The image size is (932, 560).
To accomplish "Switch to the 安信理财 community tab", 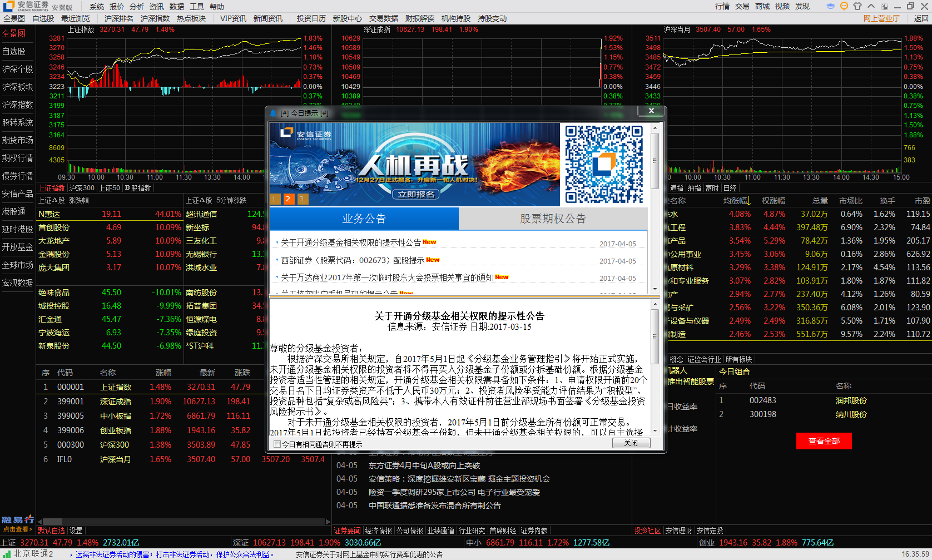I will pos(678,531).
